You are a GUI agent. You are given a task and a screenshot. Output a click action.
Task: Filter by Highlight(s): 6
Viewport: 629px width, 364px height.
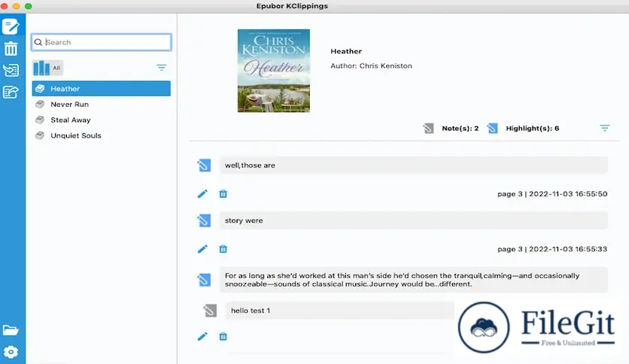pyautogui.click(x=533, y=129)
